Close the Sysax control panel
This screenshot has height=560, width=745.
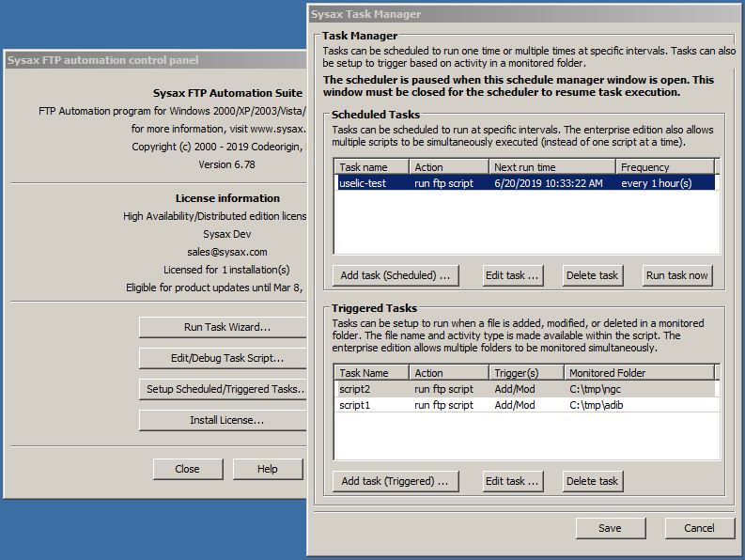tap(188, 469)
